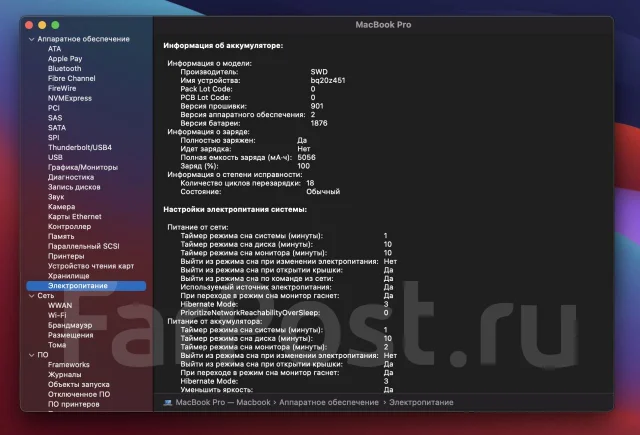
Task: Select ATA in the sidebar
Action: [x=54, y=49]
